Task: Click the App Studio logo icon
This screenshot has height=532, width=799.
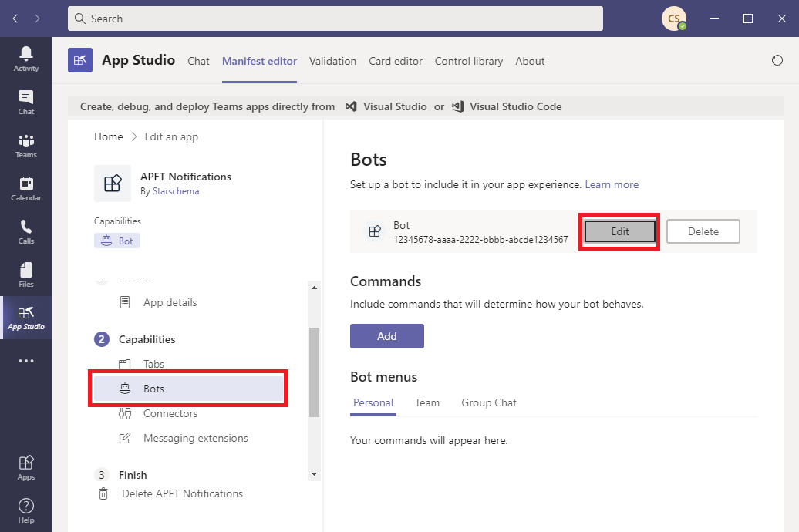Action: click(x=80, y=60)
